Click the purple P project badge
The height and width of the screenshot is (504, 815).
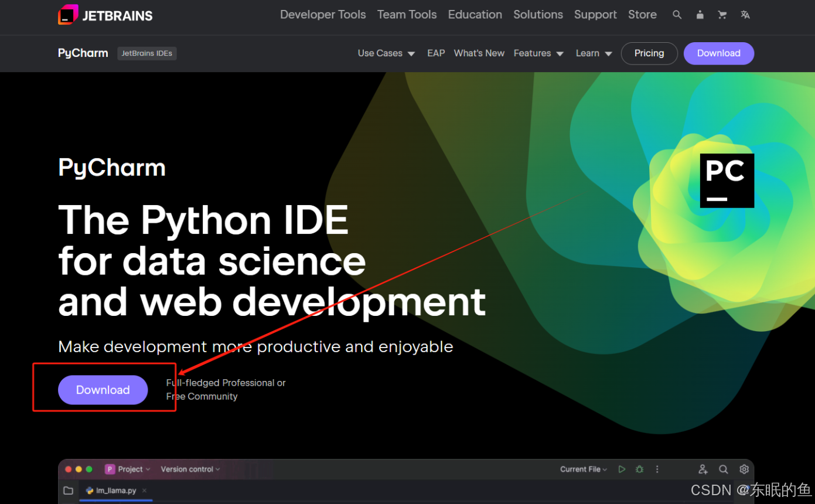[x=110, y=469]
